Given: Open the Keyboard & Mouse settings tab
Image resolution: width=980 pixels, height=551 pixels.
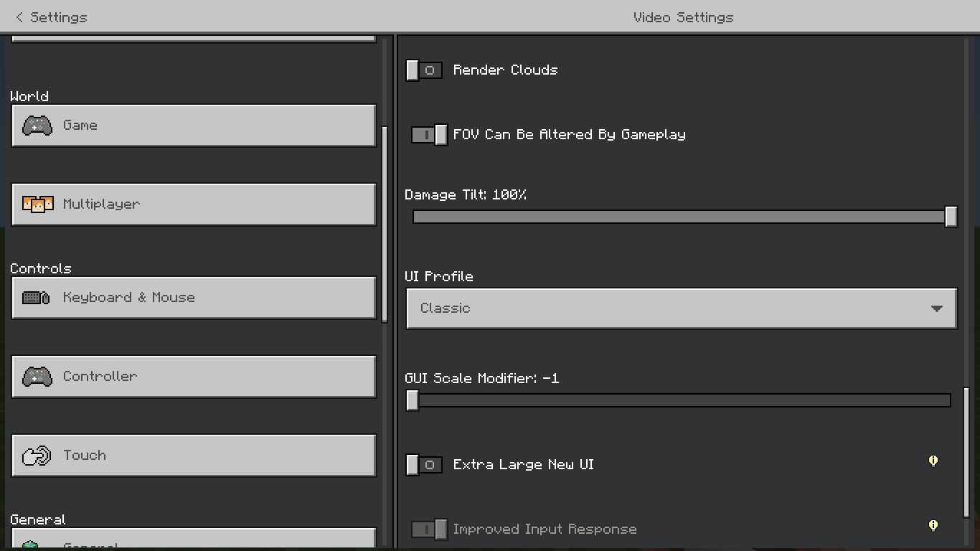Looking at the screenshot, I should click(x=194, y=298).
